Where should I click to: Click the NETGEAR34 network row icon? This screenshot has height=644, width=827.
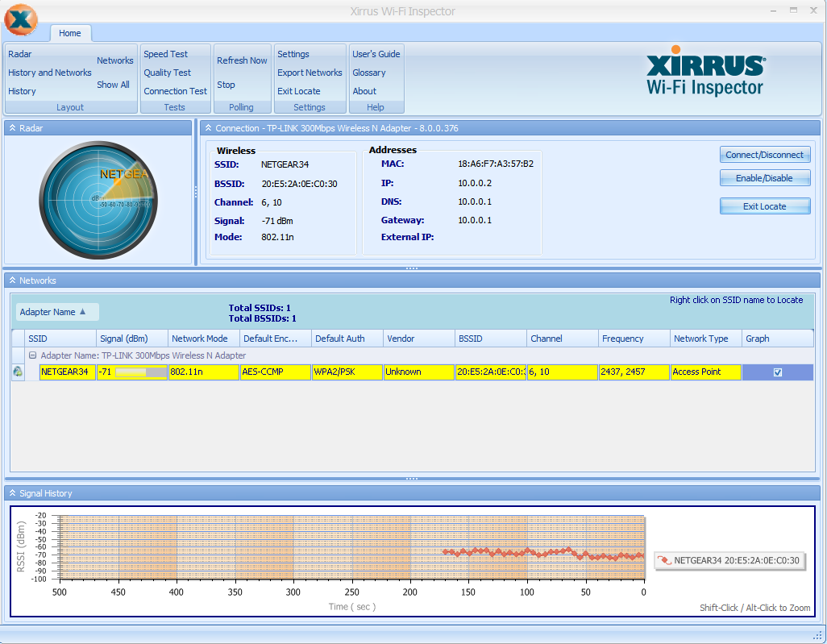pos(18,372)
